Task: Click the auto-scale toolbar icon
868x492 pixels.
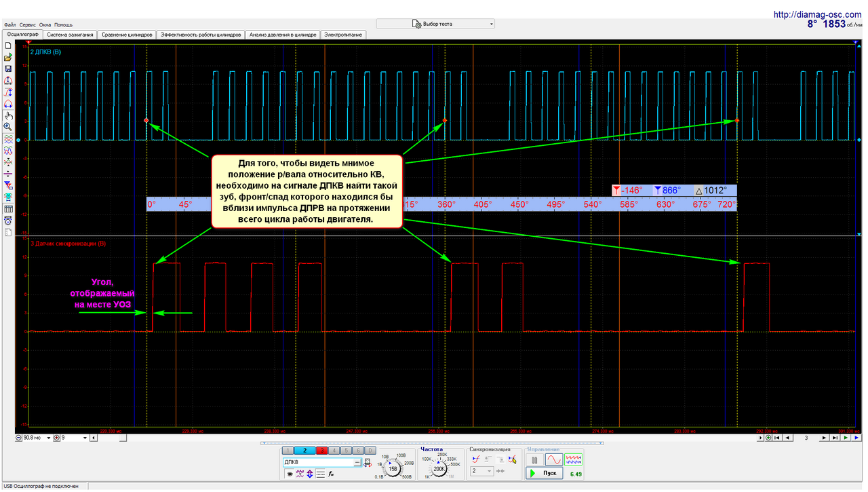Action: click(7, 80)
